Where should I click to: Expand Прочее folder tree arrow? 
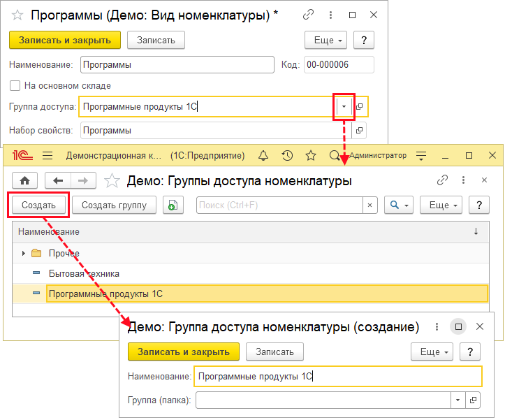click(x=23, y=254)
